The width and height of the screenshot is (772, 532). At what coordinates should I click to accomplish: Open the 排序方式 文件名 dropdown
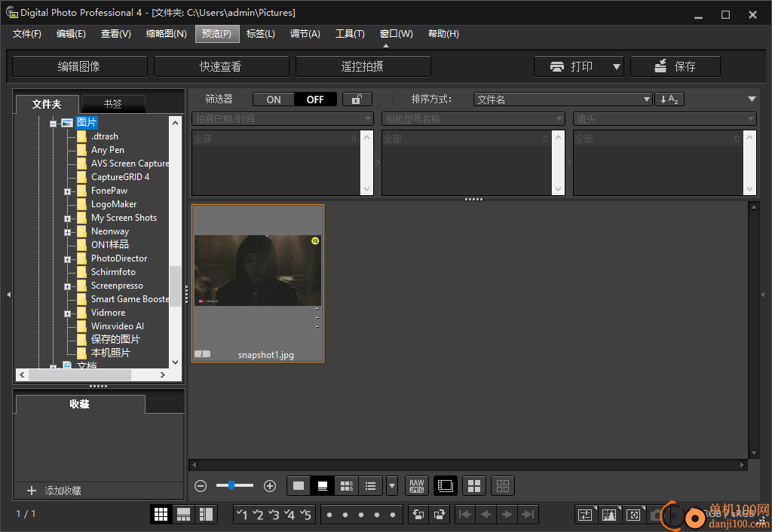click(562, 99)
